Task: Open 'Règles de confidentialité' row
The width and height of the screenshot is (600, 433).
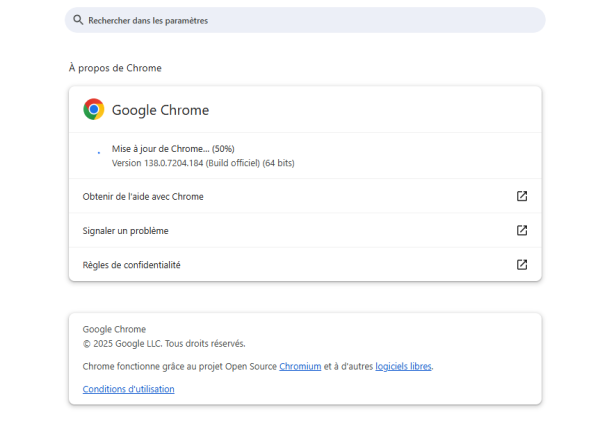Action: (x=305, y=265)
